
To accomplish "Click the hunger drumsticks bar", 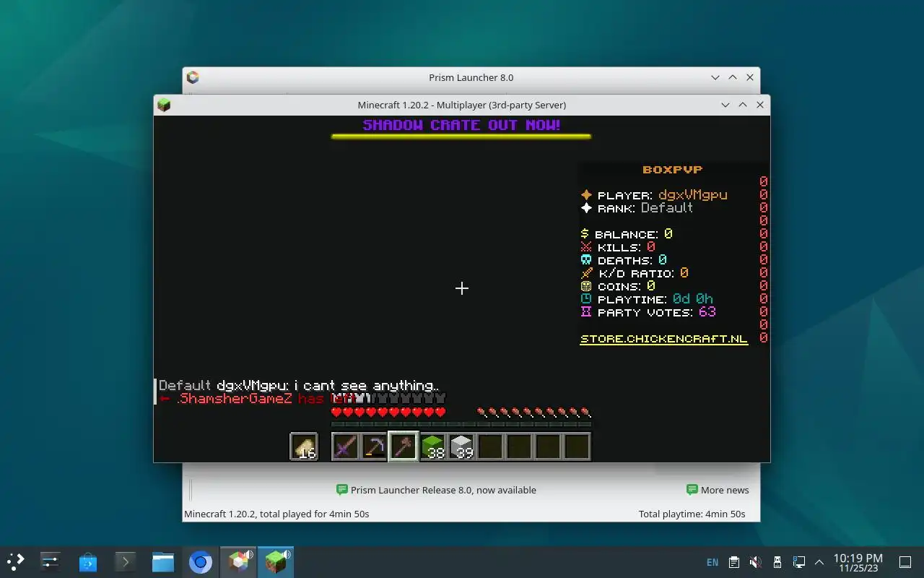I will click(x=534, y=413).
